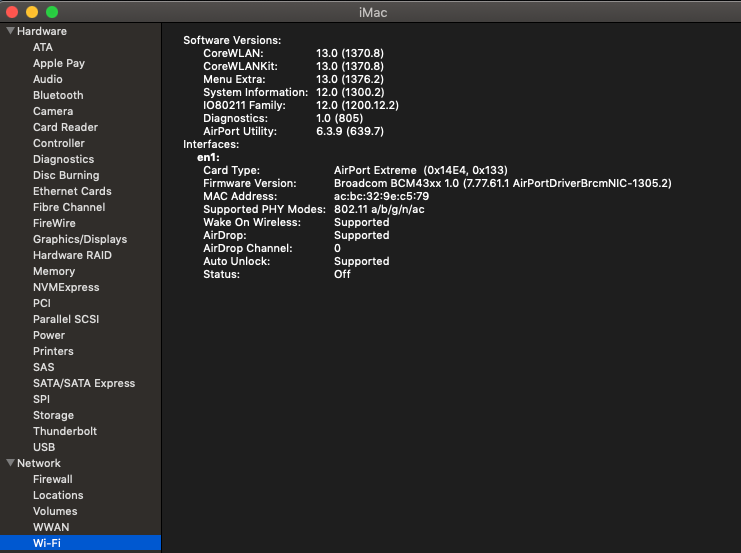
Task: Click the green zoom window button
Action: (52, 11)
